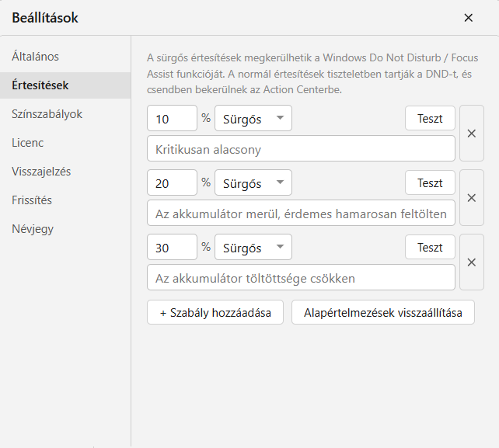The image size is (499, 448).
Task: Open the Általános settings section
Action: click(65, 57)
